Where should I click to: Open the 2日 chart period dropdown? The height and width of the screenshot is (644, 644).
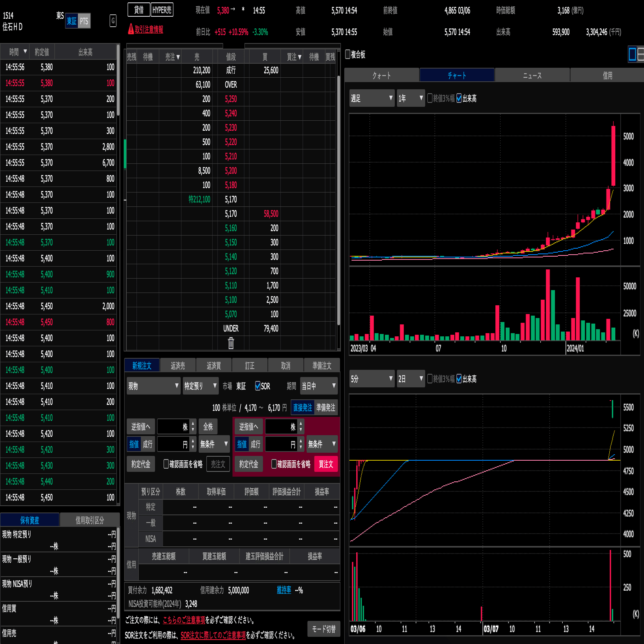pos(411,379)
